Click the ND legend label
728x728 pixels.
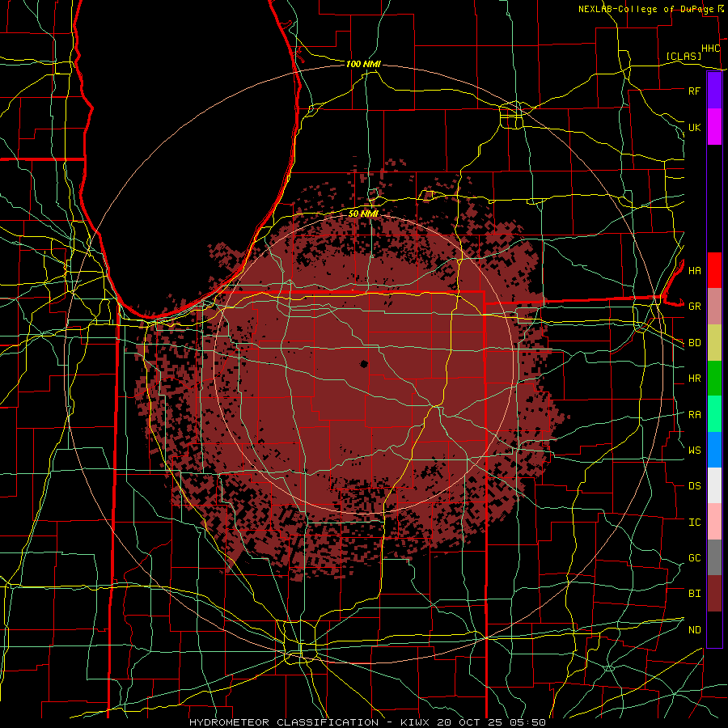[x=695, y=630]
